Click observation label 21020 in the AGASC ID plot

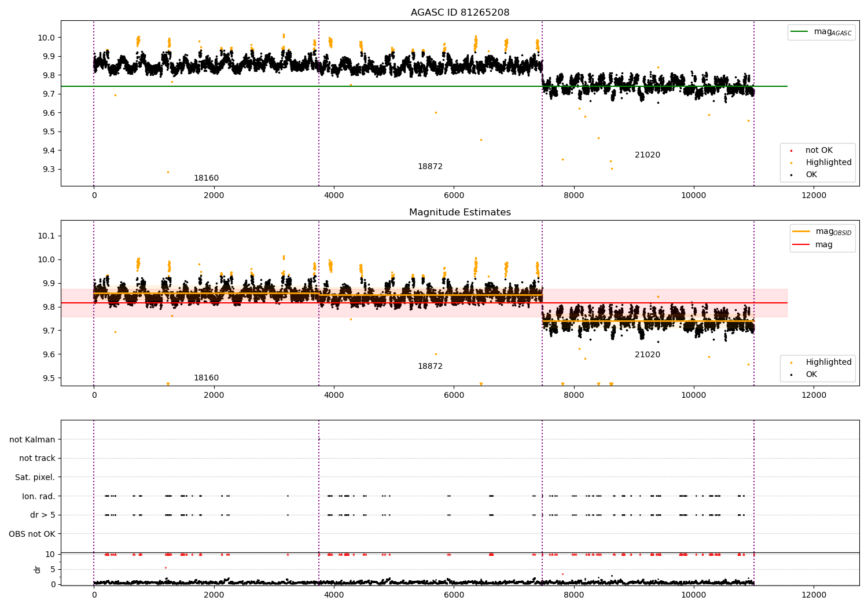[648, 155]
